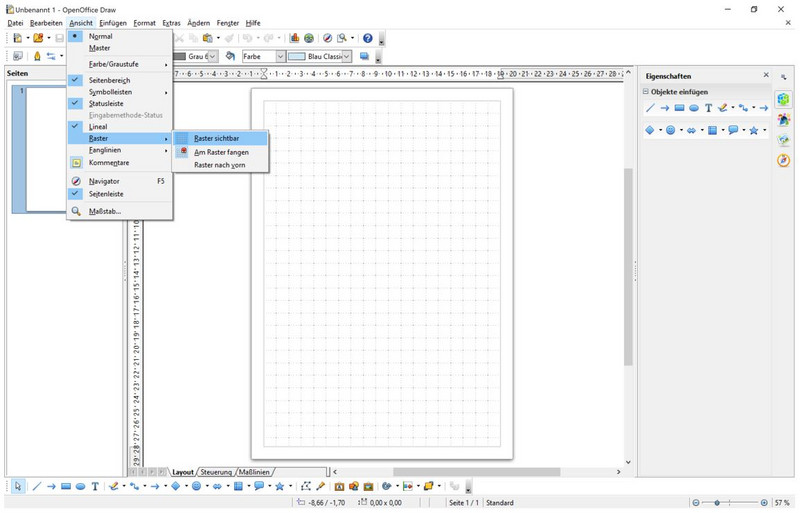The height and width of the screenshot is (513, 800).
Task: Open the Format menu
Action: pyautogui.click(x=144, y=22)
